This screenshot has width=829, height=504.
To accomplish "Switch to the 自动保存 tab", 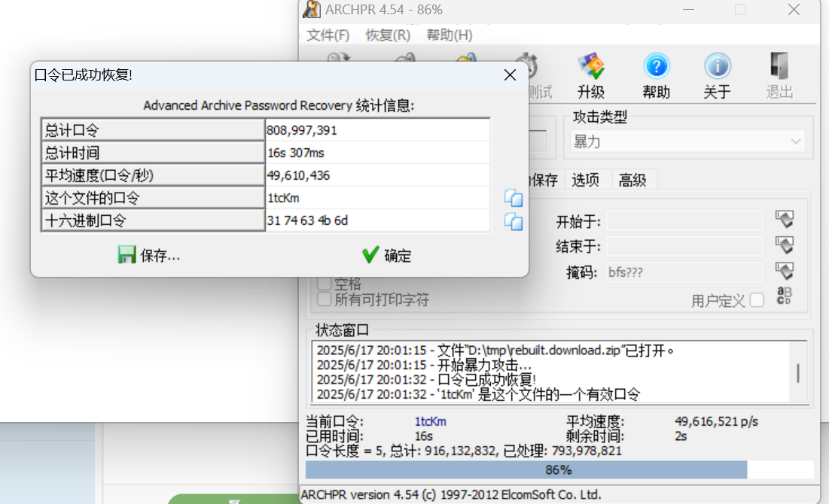I will click(544, 180).
